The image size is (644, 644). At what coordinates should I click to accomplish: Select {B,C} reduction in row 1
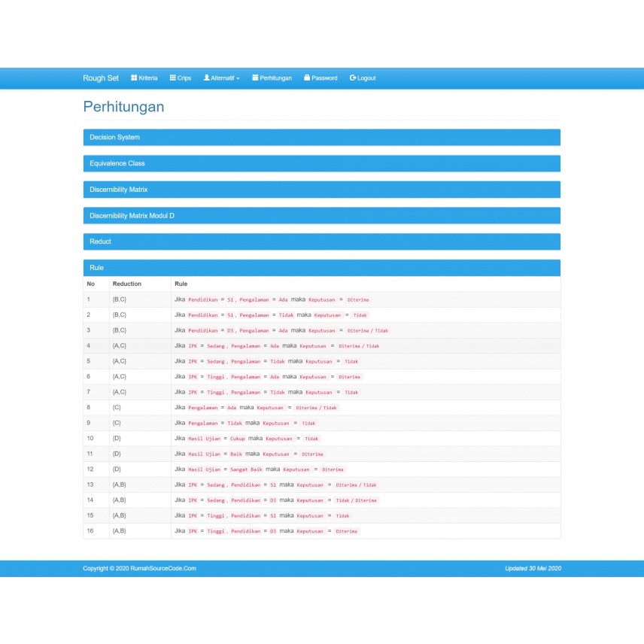point(120,299)
